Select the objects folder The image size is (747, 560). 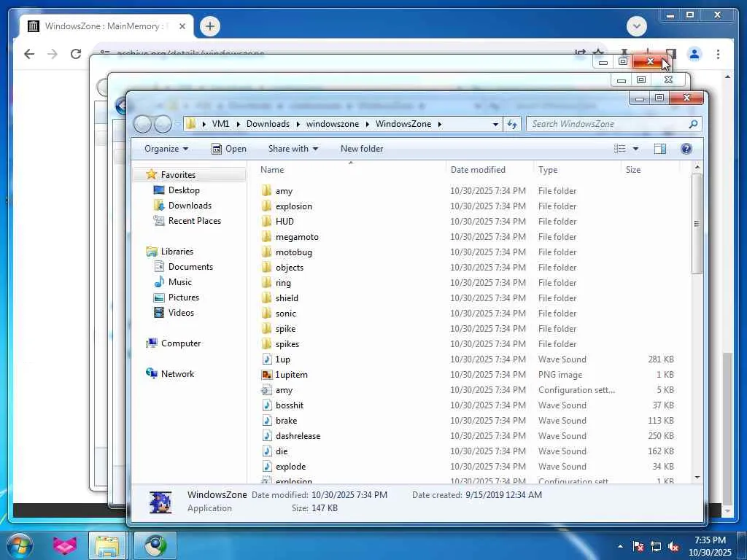289,267
